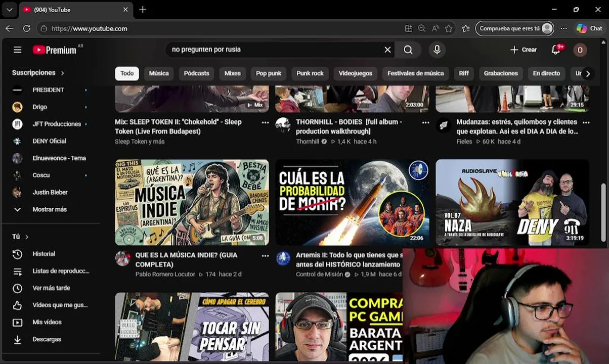
Task: Select the Todo filter chip
Action: click(127, 73)
